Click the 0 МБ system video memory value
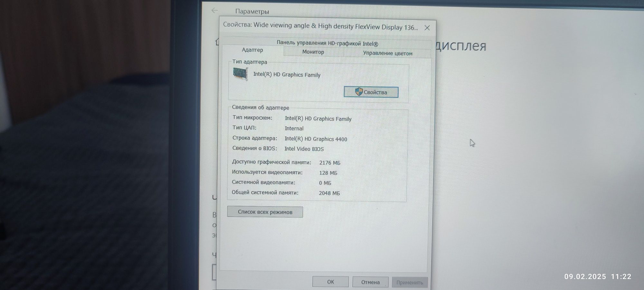This screenshot has height=290, width=644. tap(325, 183)
